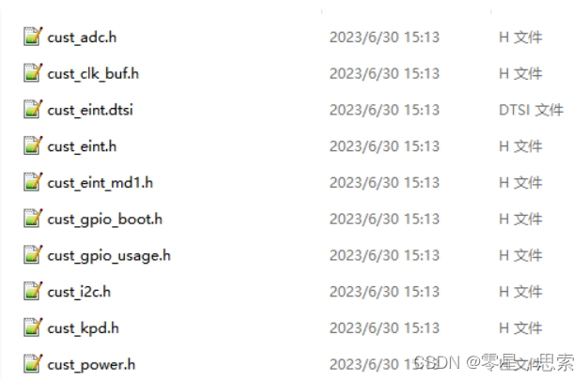Select the cust_i2c.h file icon

coord(33,291)
